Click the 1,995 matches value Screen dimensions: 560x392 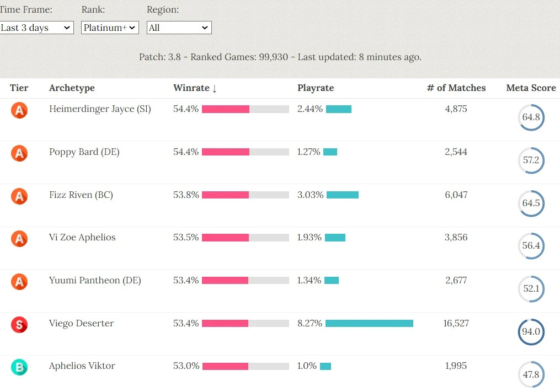[x=456, y=366]
